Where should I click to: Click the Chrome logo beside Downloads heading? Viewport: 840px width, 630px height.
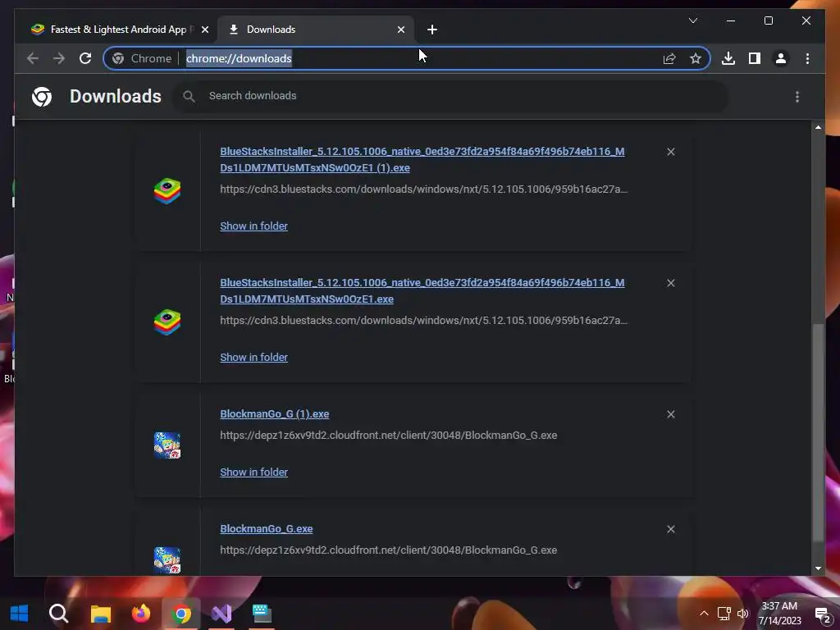click(x=42, y=97)
